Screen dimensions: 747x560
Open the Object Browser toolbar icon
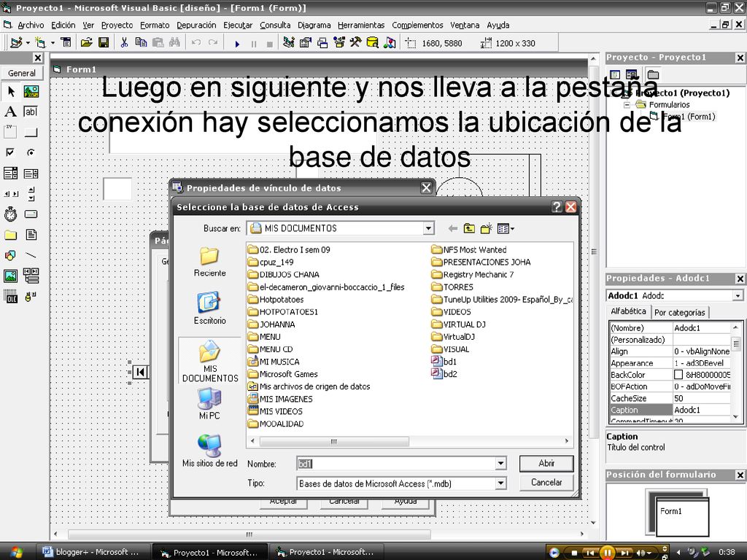pyautogui.click(x=338, y=43)
